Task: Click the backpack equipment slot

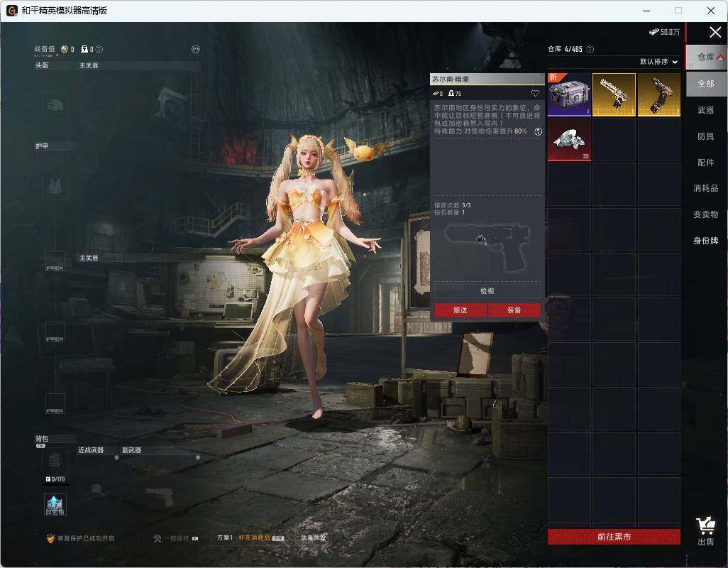Action: (55, 461)
